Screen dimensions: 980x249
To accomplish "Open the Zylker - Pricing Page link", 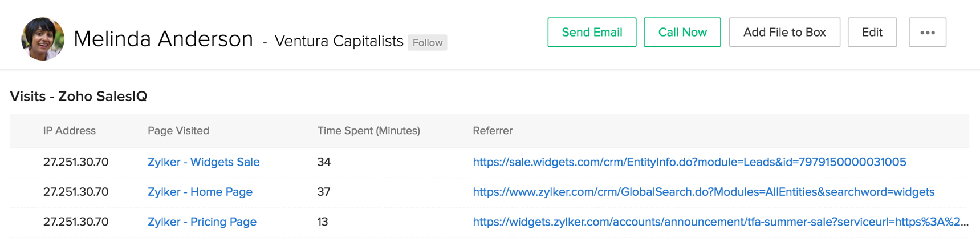I will point(202,222).
